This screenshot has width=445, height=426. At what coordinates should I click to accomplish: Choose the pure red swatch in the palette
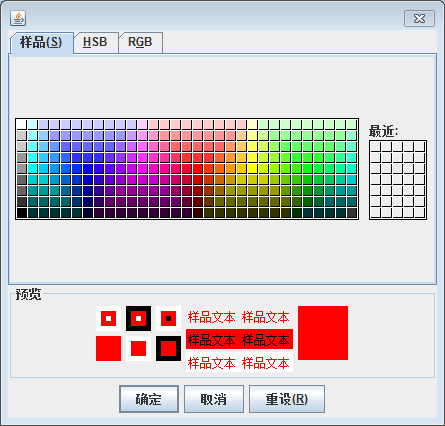198,169
